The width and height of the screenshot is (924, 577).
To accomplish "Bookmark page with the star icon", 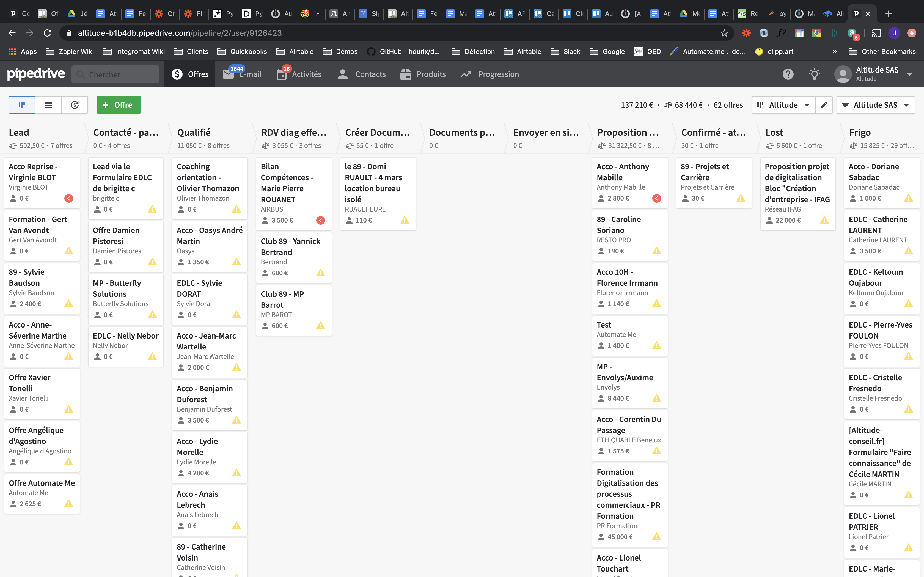I will point(724,33).
